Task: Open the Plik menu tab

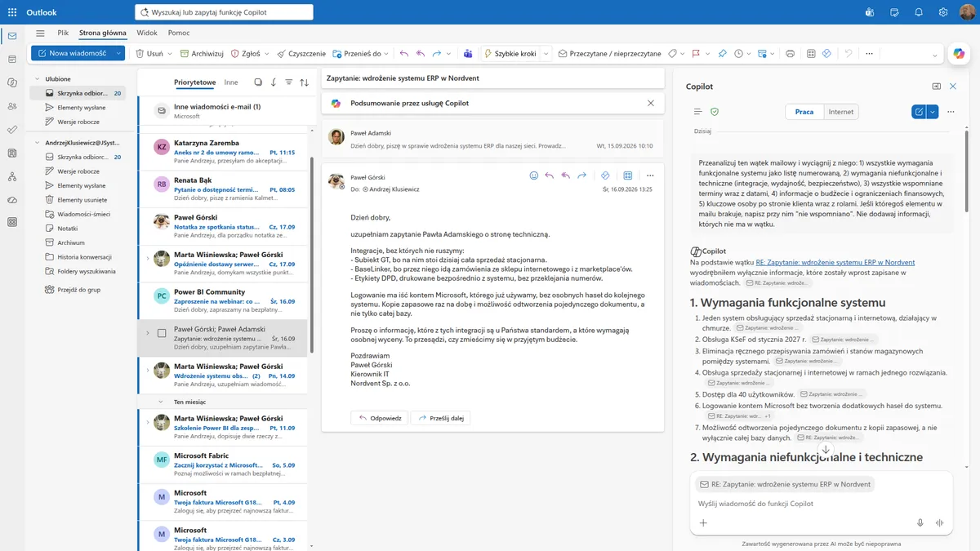Action: (63, 33)
